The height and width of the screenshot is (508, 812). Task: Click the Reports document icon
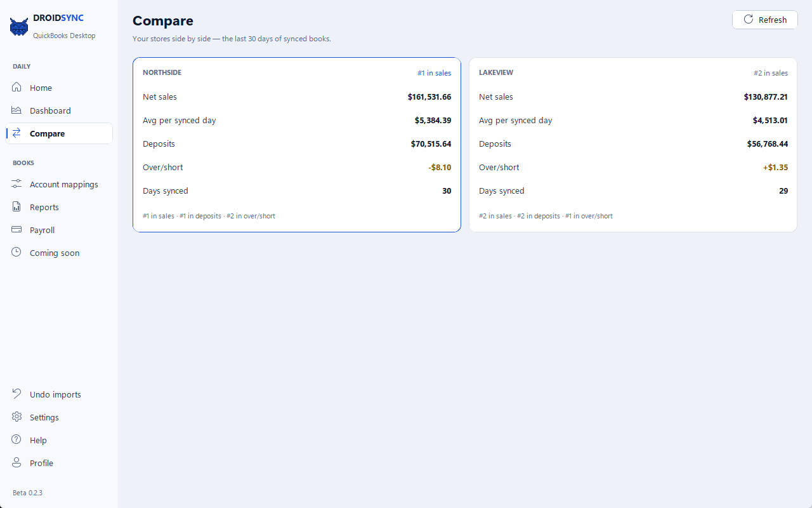pos(16,207)
